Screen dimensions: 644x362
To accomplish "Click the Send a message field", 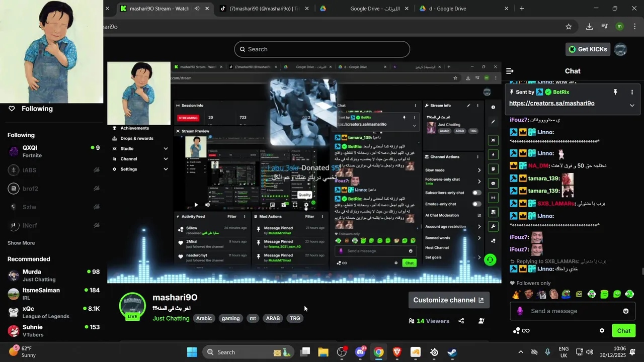I will click(572, 311).
